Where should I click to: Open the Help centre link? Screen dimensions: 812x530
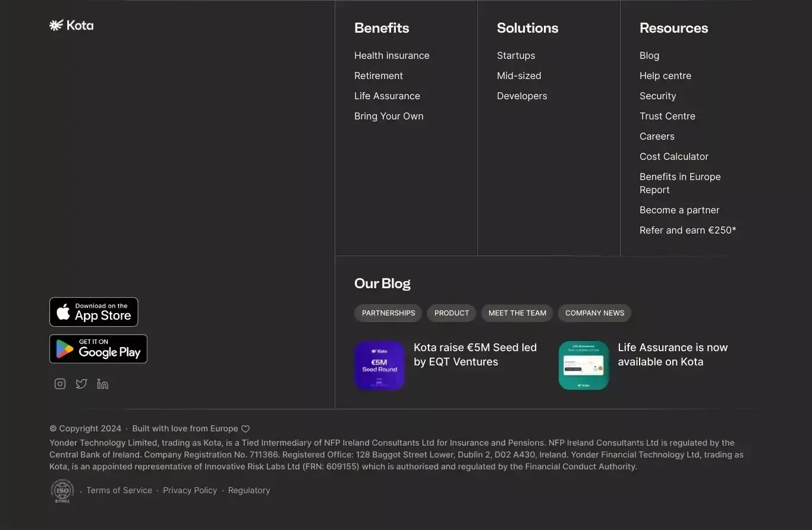[x=665, y=75]
